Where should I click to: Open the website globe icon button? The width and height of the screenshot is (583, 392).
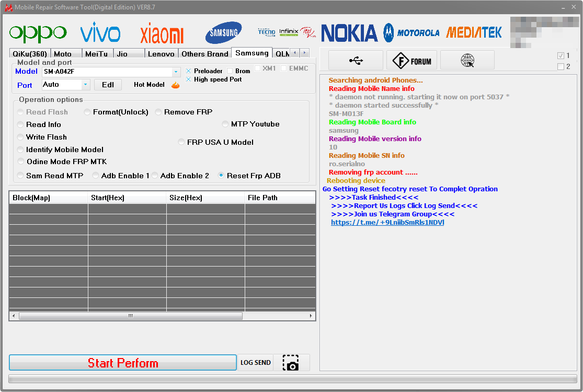click(467, 60)
